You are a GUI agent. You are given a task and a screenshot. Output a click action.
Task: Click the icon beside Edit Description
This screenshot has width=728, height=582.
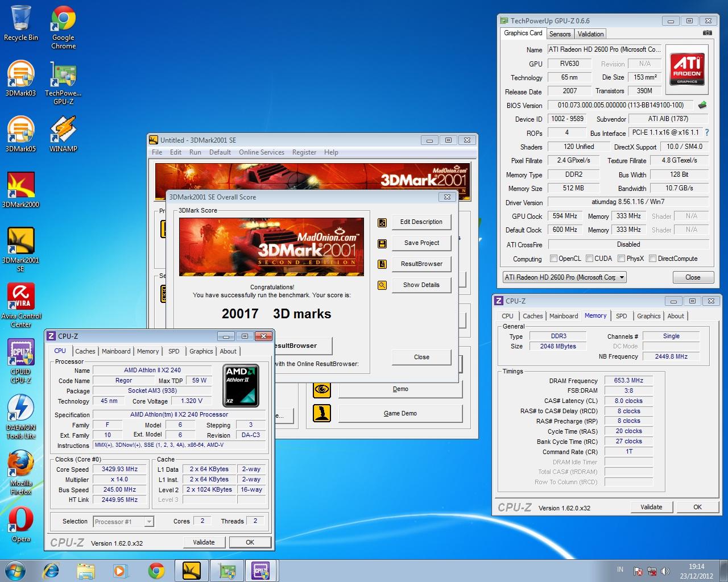382,222
